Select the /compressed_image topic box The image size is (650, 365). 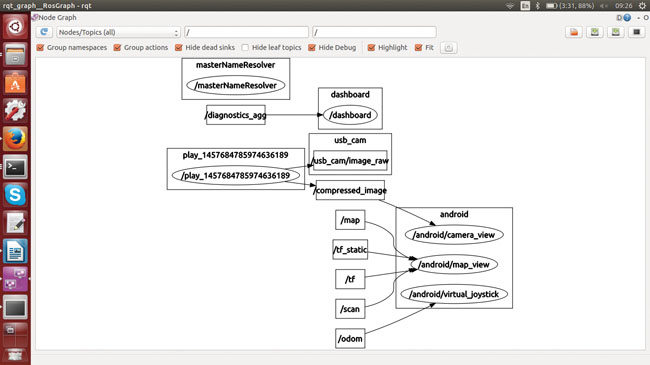click(350, 190)
